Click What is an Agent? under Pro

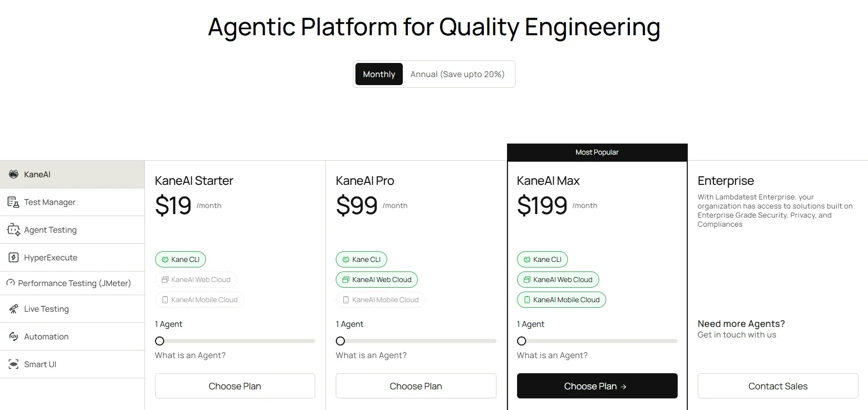pyautogui.click(x=371, y=355)
